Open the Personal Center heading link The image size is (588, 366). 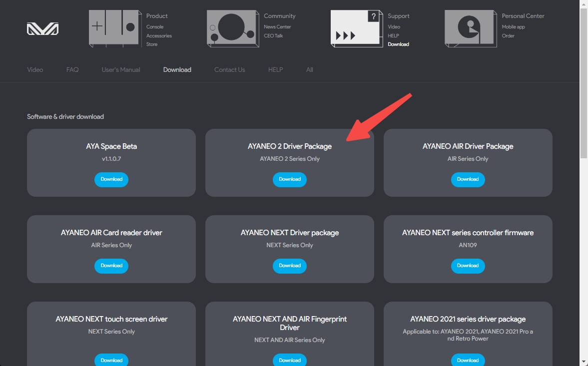[x=523, y=16]
